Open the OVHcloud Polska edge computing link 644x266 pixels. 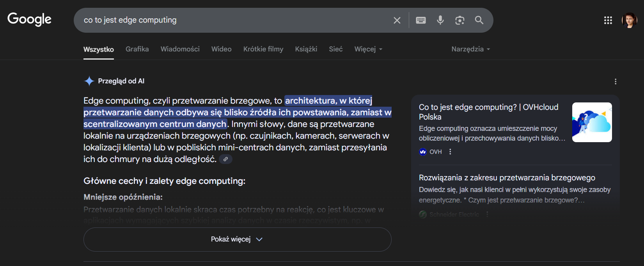(488, 112)
